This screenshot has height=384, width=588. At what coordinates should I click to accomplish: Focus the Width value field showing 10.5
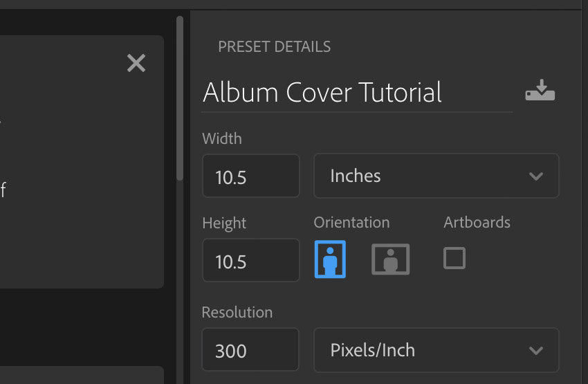(x=251, y=176)
